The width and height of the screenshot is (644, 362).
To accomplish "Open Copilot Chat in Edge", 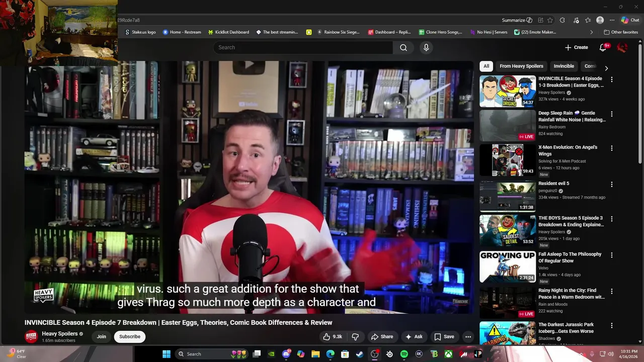I will coord(630,20).
